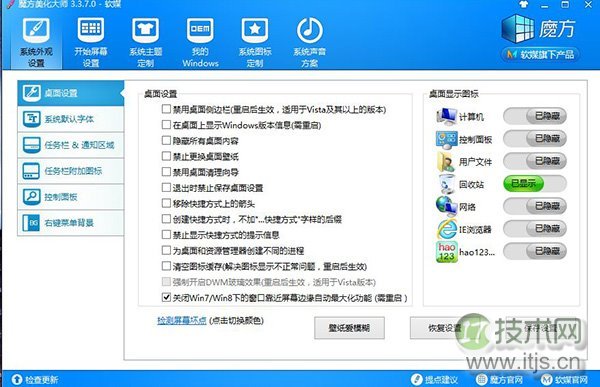The width and height of the screenshot is (600, 387).
Task: Click 提点建议 icon in status bar
Action: point(416,379)
